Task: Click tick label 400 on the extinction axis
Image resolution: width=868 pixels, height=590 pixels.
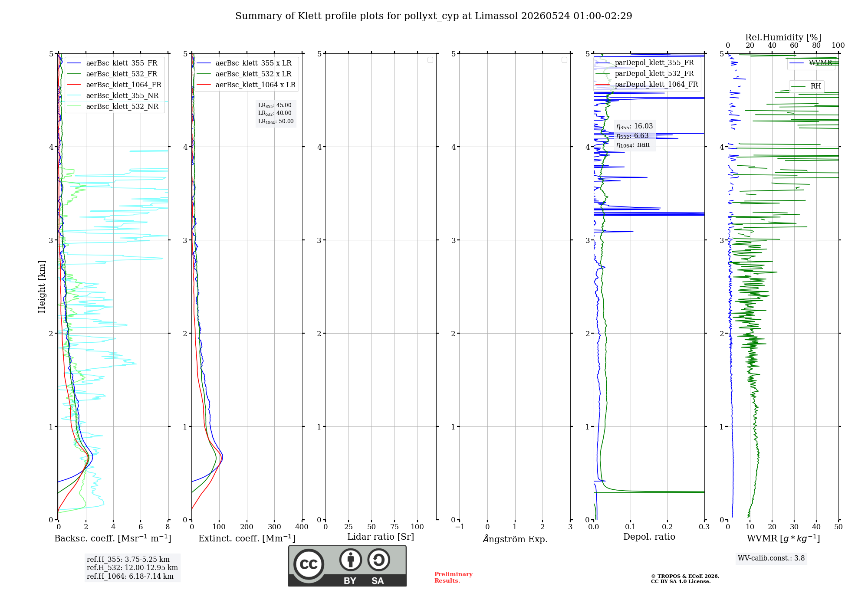Action: point(302,527)
